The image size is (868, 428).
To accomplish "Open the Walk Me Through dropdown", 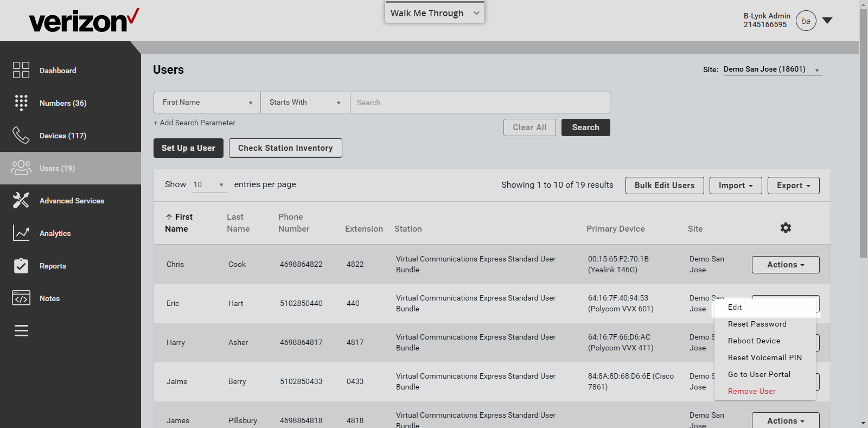I will [x=435, y=12].
